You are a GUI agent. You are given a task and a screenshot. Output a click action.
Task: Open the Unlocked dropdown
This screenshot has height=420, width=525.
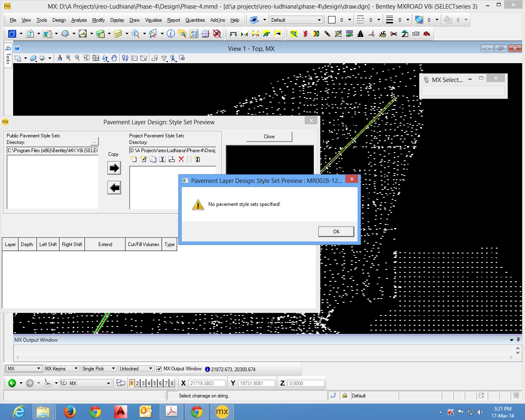[x=136, y=369]
